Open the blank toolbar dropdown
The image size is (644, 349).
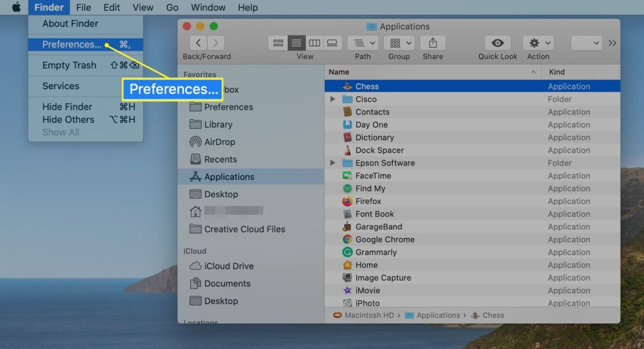click(x=587, y=43)
